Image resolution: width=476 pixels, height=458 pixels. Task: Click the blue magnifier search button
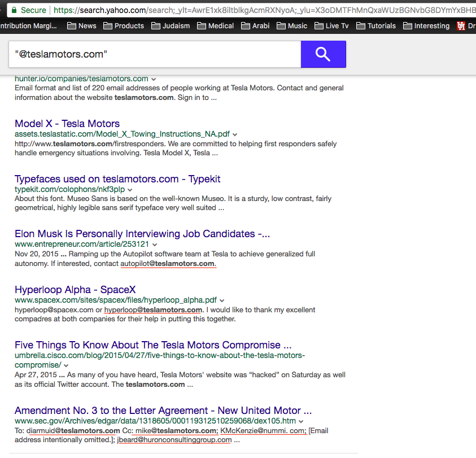pyautogui.click(x=324, y=54)
